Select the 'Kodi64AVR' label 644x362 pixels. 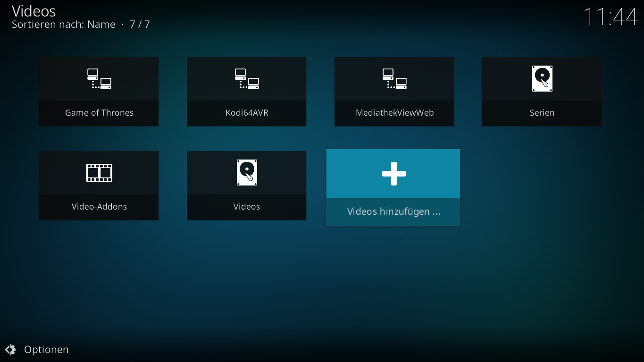(x=247, y=113)
